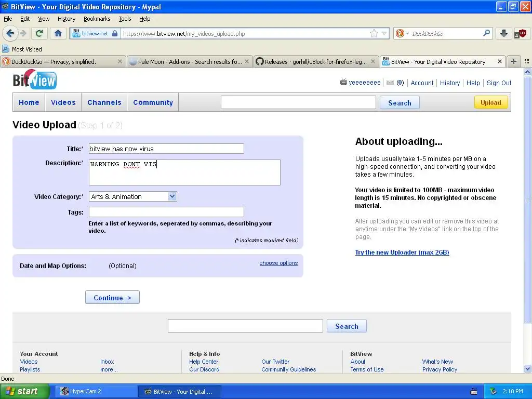Switch to the DuckDuckGo tab
Viewport: 532px width, 399px height.
[63, 61]
